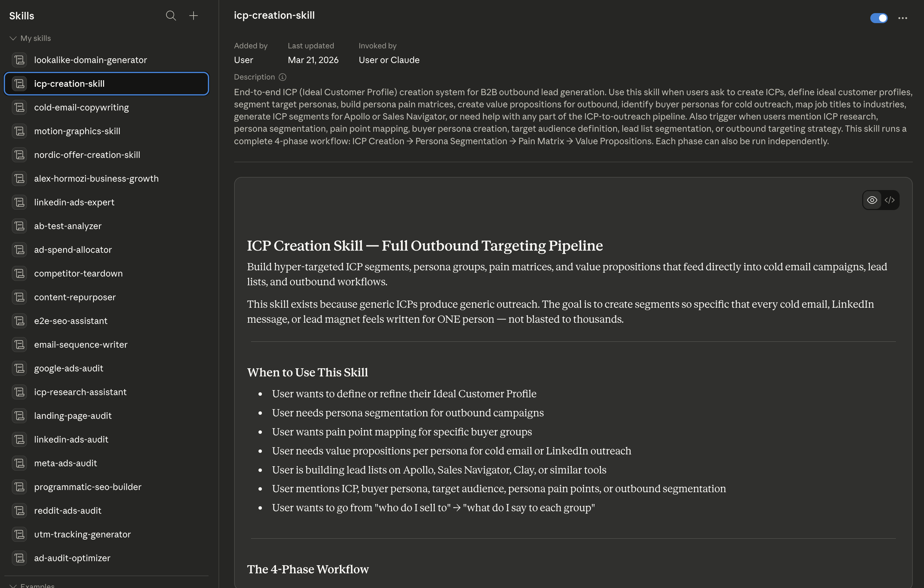Screen dimensions: 924x588
Task: Open lookalike-domain-generator skill
Action: (x=106, y=60)
